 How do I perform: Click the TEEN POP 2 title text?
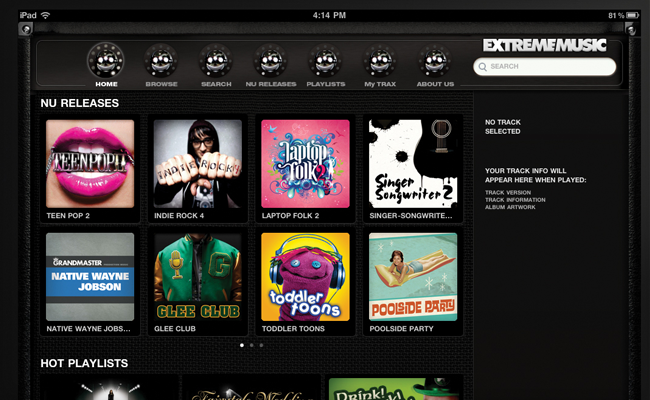point(68,216)
